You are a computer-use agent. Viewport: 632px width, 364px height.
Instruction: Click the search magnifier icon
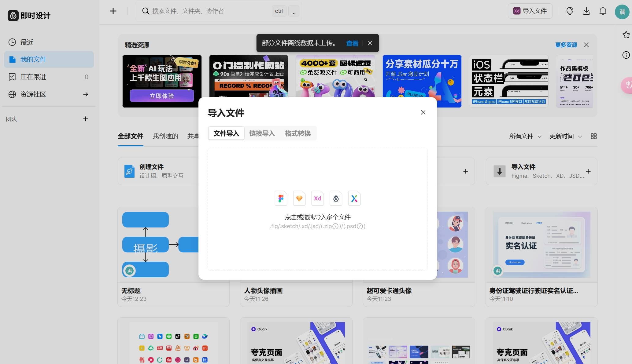click(146, 11)
